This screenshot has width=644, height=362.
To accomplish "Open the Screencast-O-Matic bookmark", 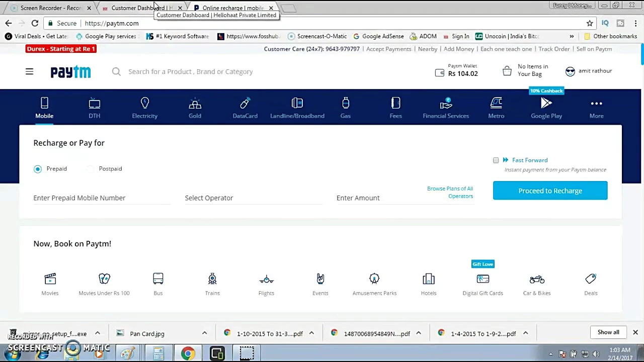I will click(x=317, y=36).
